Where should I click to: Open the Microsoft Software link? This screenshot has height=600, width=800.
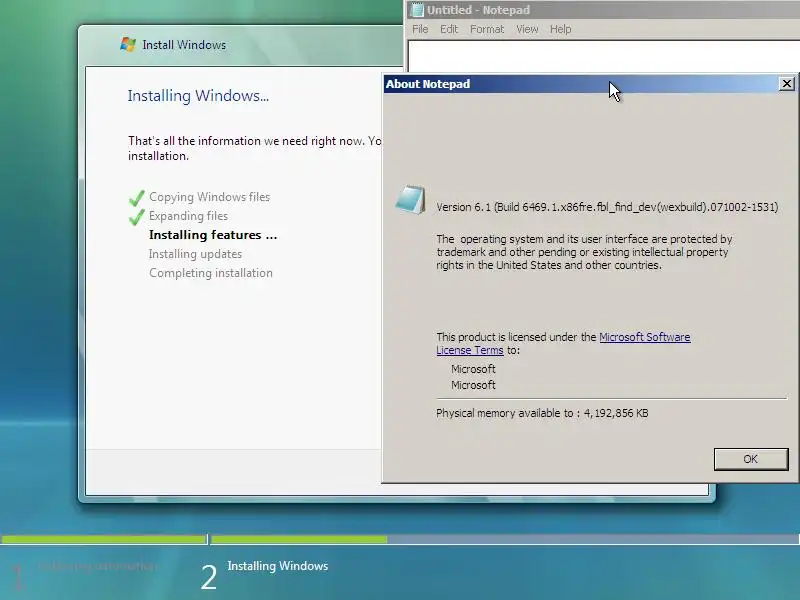pyautogui.click(x=644, y=337)
